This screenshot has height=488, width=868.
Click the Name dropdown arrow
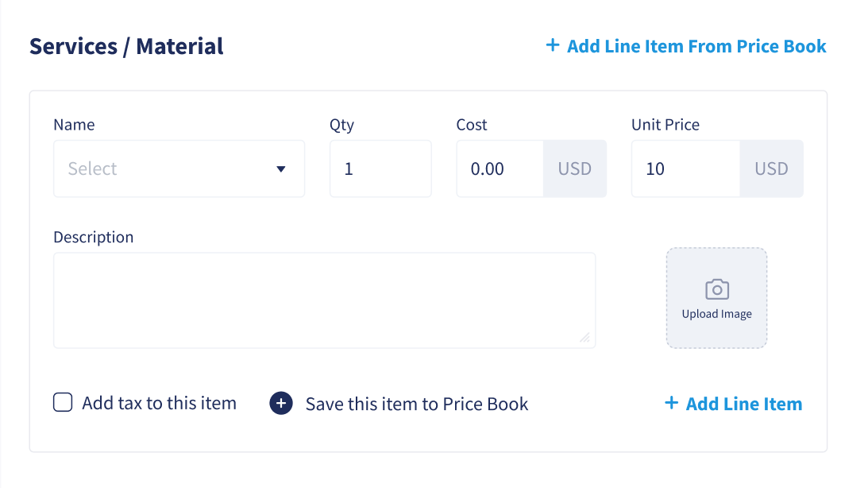pos(281,169)
